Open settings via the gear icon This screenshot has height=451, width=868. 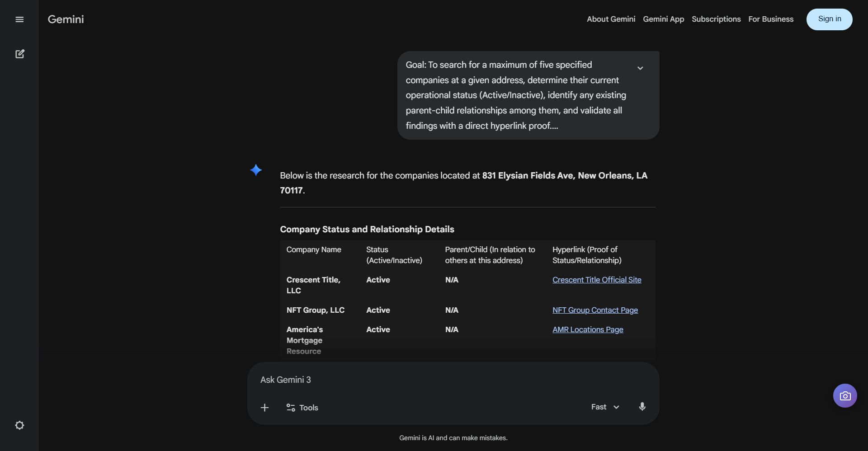(19, 425)
